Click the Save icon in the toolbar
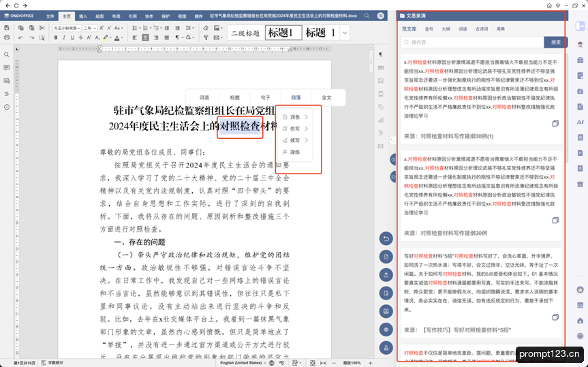The image size is (588, 367). [6, 28]
